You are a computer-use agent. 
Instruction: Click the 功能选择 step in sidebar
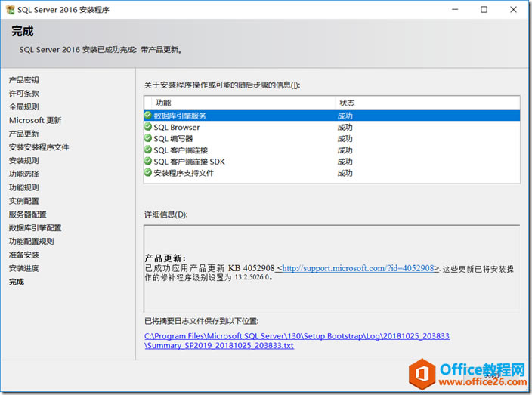tap(23, 174)
